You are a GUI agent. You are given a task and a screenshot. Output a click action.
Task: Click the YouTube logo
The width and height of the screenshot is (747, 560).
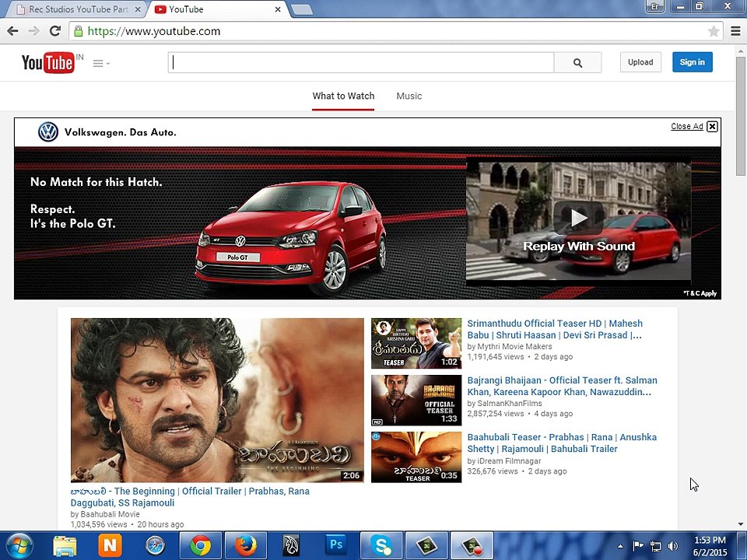click(48, 62)
